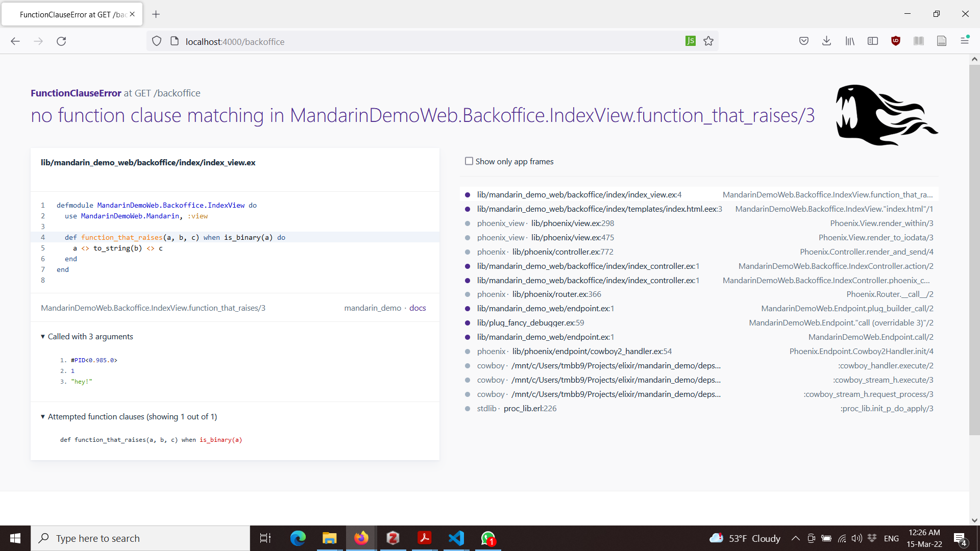
Task: Click the reload page icon
Action: coord(61,41)
